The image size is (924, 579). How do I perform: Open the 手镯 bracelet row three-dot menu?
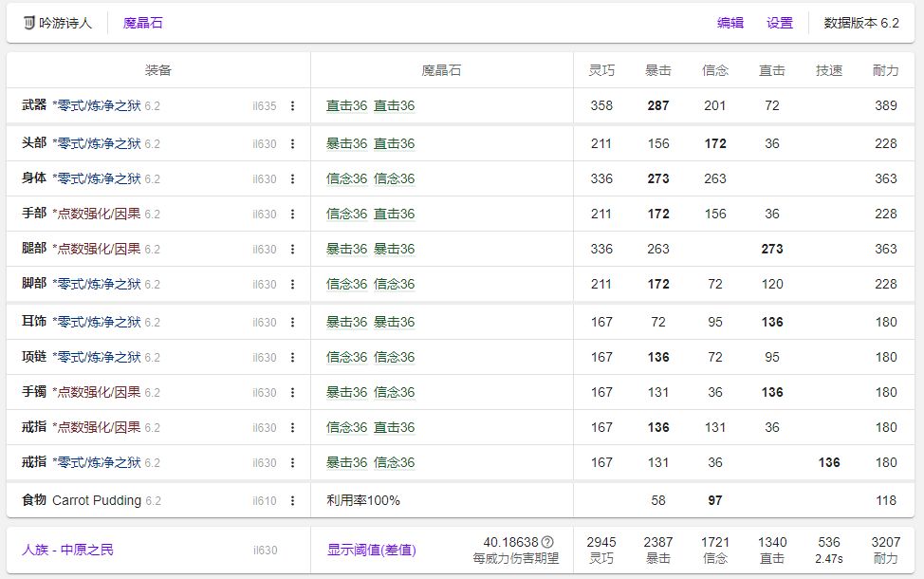click(292, 393)
